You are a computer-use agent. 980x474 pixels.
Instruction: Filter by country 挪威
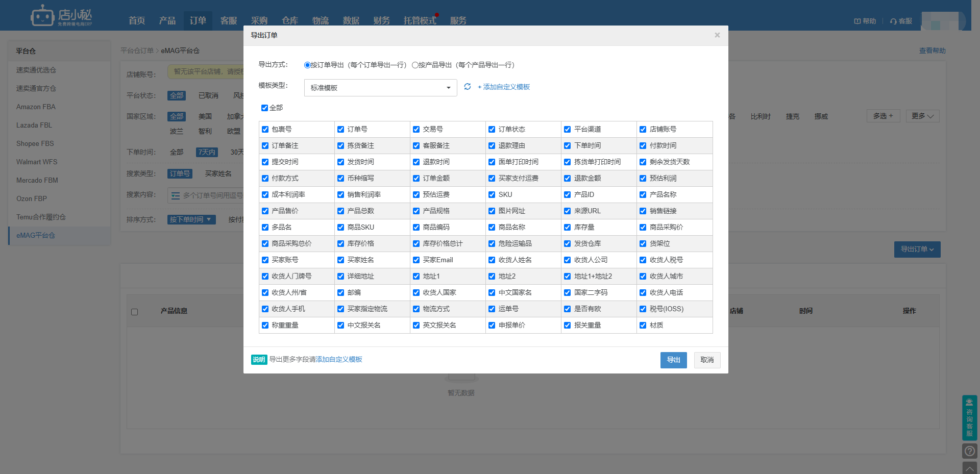tap(821, 117)
